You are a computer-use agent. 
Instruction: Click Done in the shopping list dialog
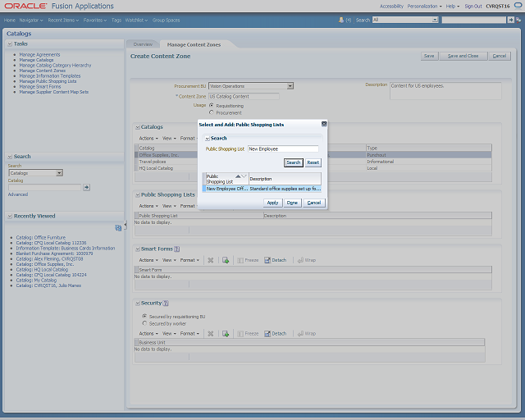(x=292, y=203)
